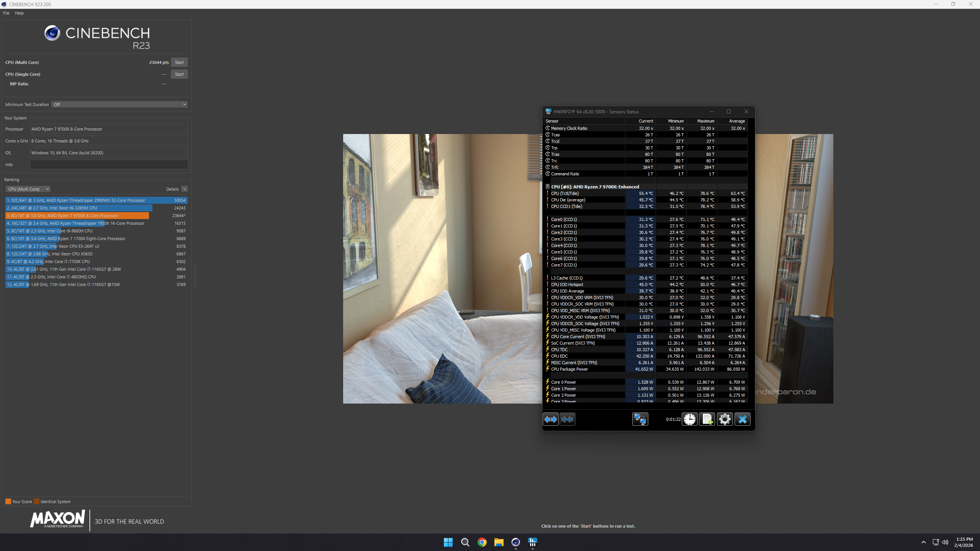Open the network icon in system tray
Screen dimensions: 980x551
click(x=936, y=542)
